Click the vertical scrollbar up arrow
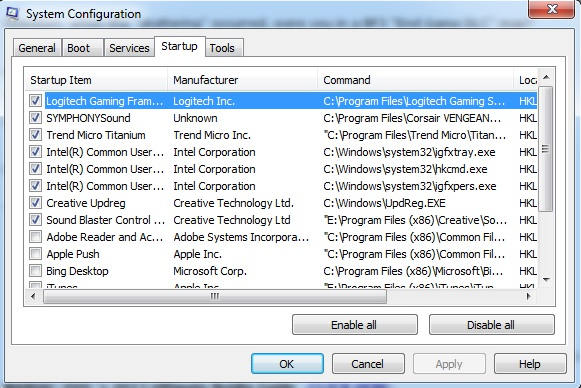This screenshot has height=388, width=581. pyautogui.click(x=546, y=77)
